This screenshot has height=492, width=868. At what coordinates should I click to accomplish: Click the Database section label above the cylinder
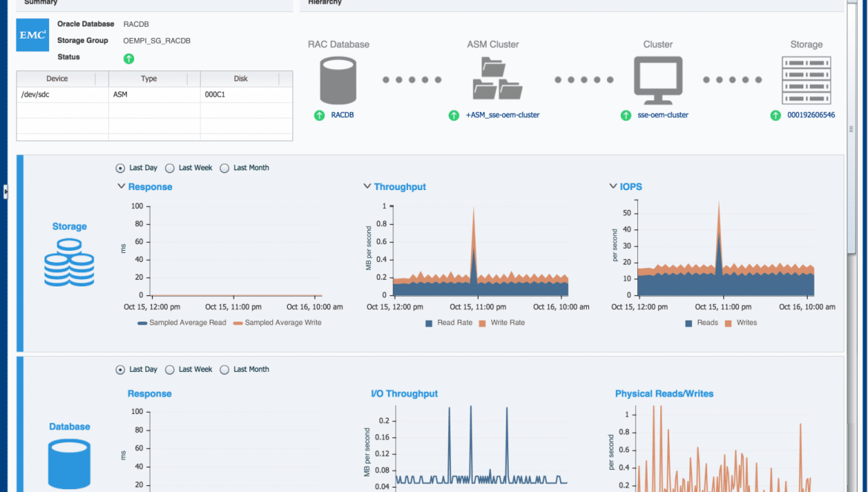tap(69, 427)
